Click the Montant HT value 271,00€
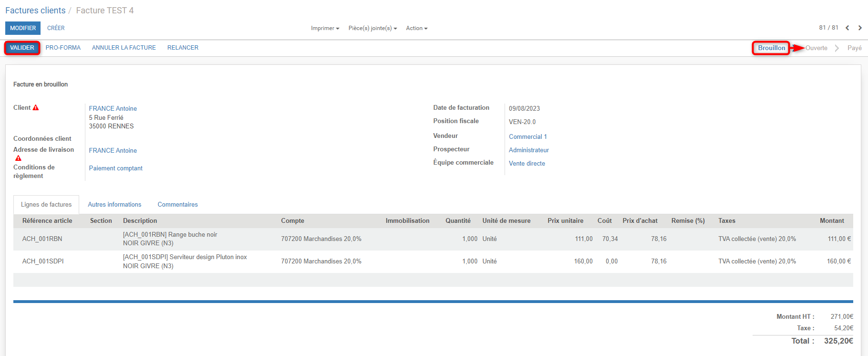The image size is (868, 356). coord(842,317)
